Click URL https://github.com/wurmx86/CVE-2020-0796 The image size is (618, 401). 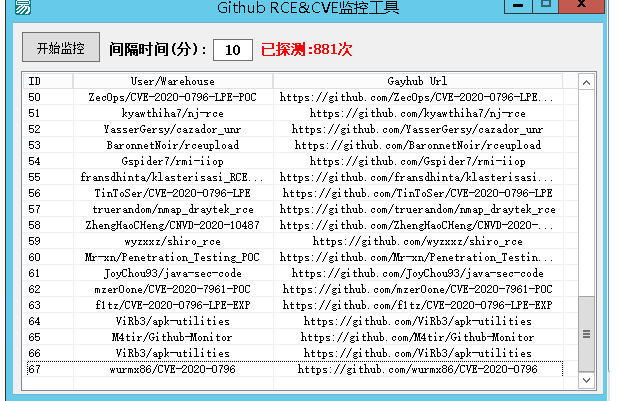417,369
